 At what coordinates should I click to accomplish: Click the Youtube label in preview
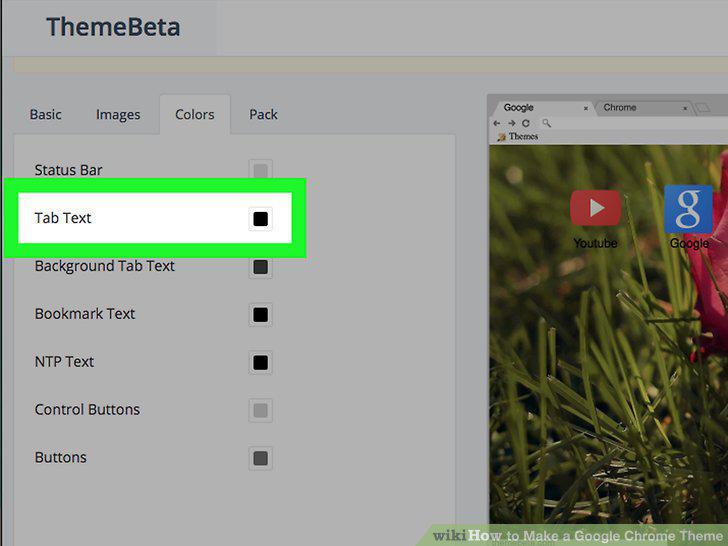click(595, 243)
